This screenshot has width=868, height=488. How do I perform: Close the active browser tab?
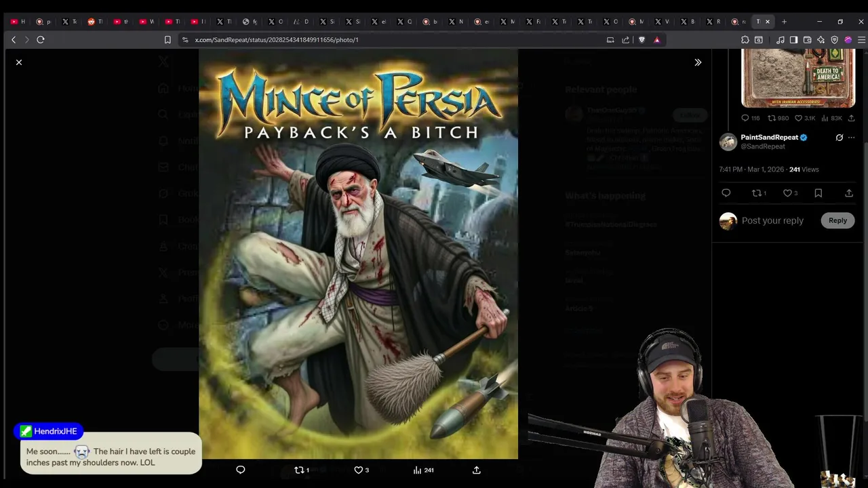point(768,22)
